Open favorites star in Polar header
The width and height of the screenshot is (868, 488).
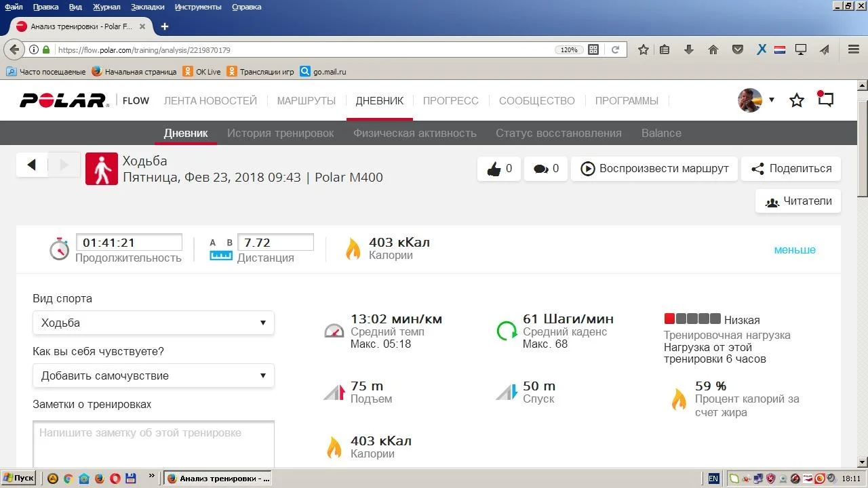coord(797,100)
